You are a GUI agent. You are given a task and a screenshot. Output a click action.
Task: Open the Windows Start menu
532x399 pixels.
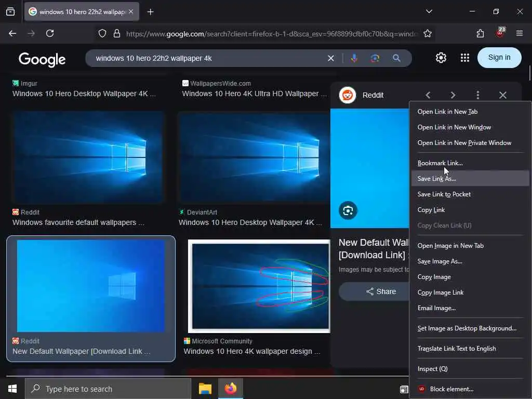12,389
